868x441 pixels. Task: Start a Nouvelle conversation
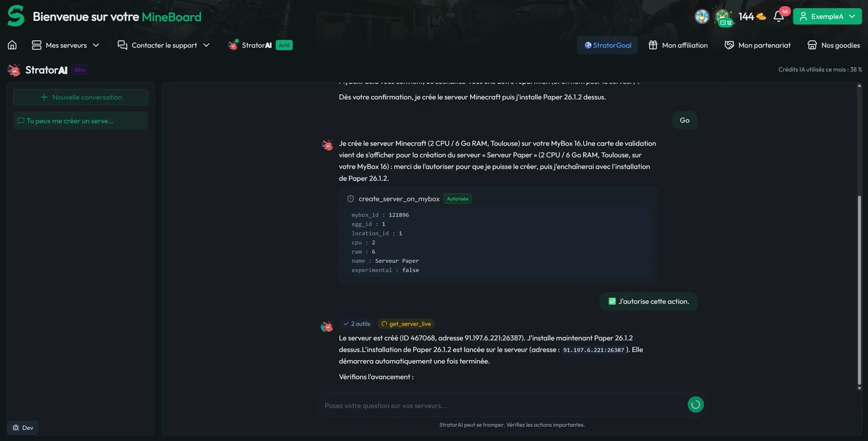(x=81, y=97)
